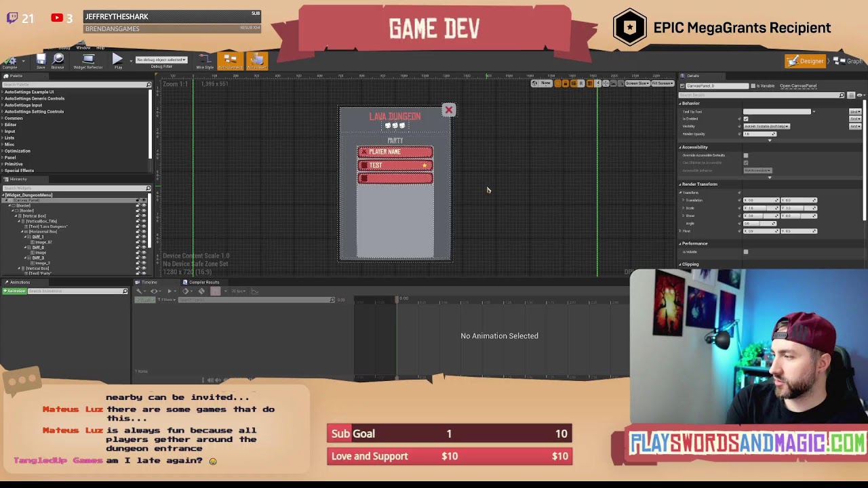Open the Fill Screen dropdown in designer
Image resolution: width=868 pixels, height=488 pixels.
pyautogui.click(x=663, y=83)
